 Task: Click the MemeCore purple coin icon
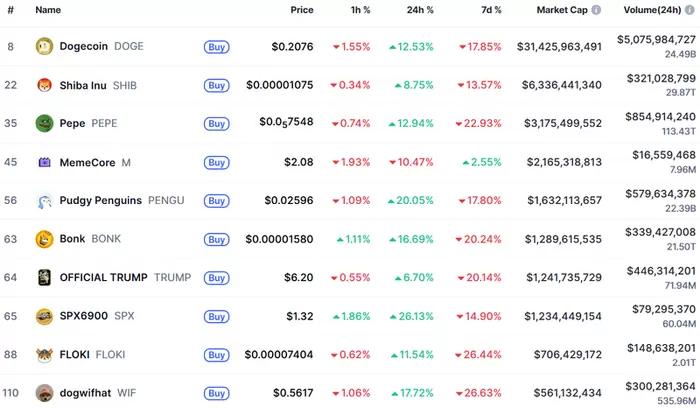click(x=44, y=162)
